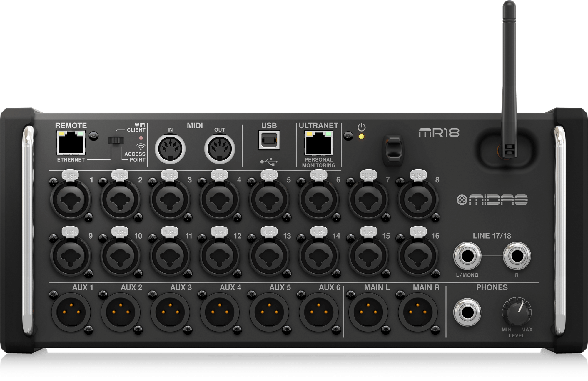Click the USB type-B port
The width and height of the screenshot is (588, 381).
[x=269, y=140]
